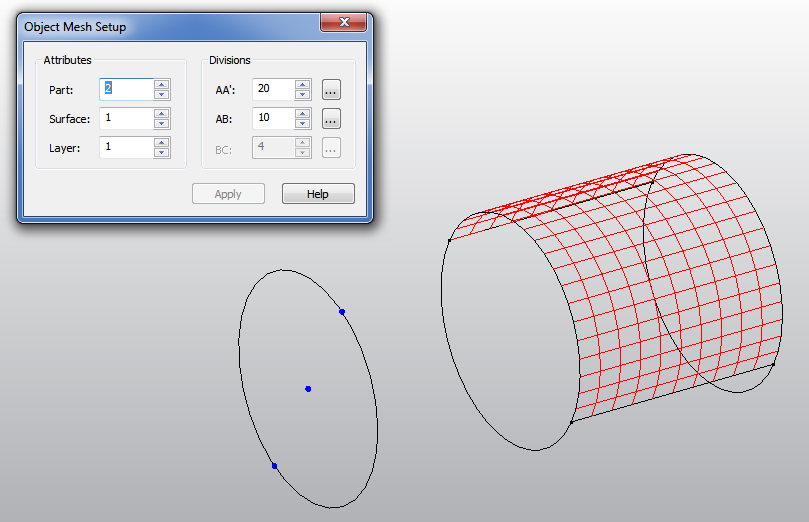Select the blue center point of ellipse
The height and width of the screenshot is (522, 809).
click(x=308, y=389)
